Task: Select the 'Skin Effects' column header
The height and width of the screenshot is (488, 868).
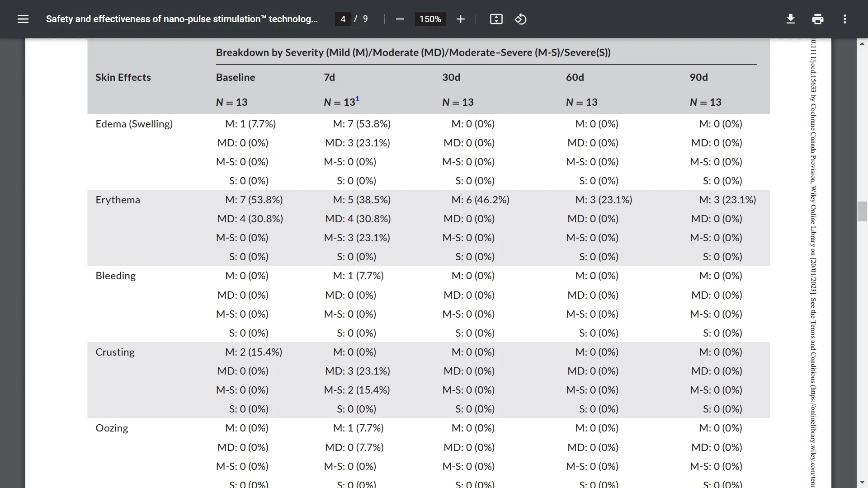Action: 123,77
